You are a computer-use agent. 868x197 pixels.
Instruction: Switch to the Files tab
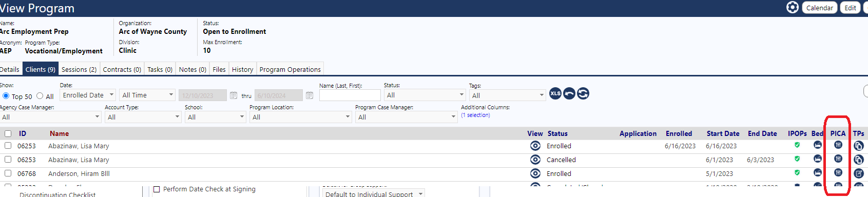coord(219,69)
